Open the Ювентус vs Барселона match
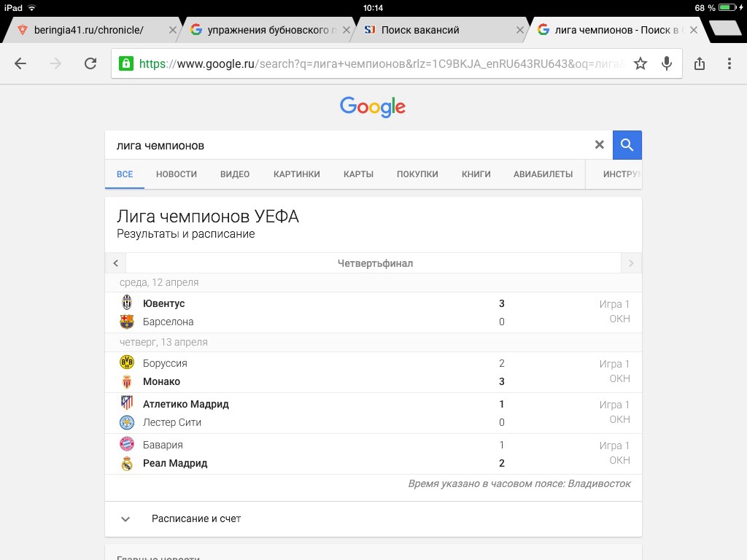This screenshot has height=560, width=747. [x=373, y=312]
